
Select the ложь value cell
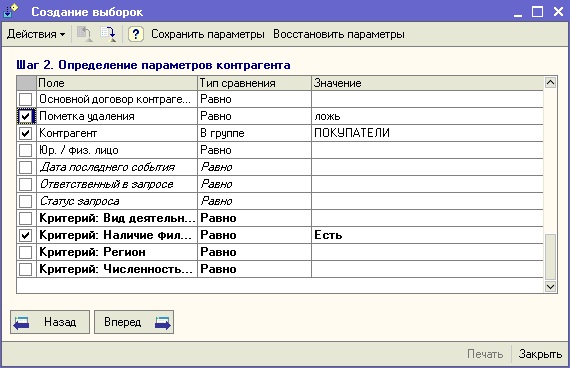428,116
